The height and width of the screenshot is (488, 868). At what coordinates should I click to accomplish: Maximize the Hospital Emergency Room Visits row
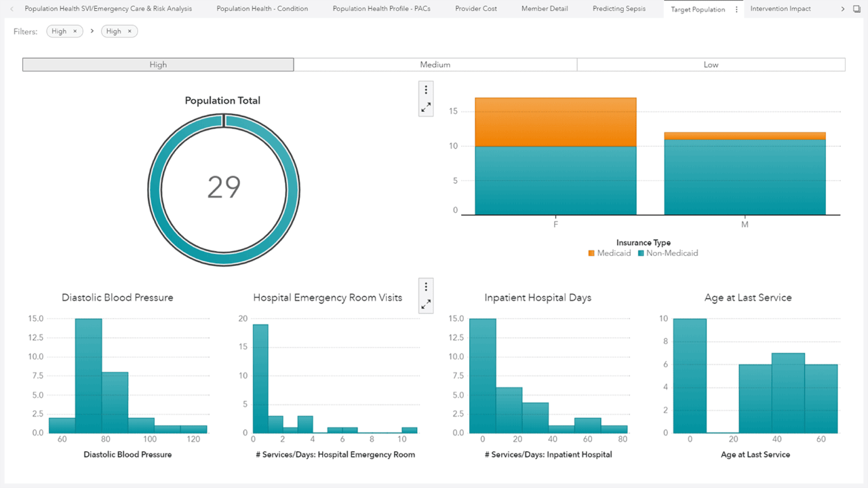click(x=426, y=304)
